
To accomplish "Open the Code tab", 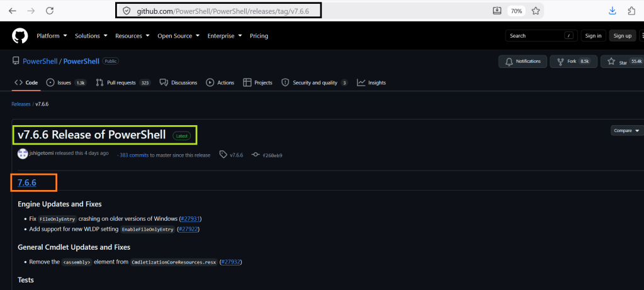I will coord(26,82).
